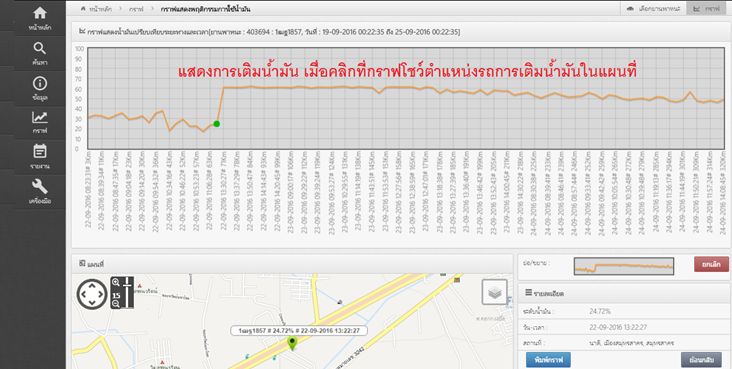
Task: Click the green vehicle location pin on map
Action: tap(292, 343)
